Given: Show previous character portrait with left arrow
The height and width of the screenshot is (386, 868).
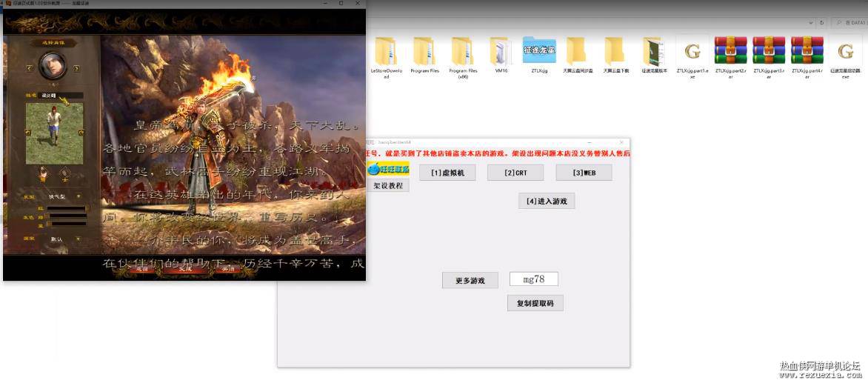Looking at the screenshot, I should (x=30, y=68).
